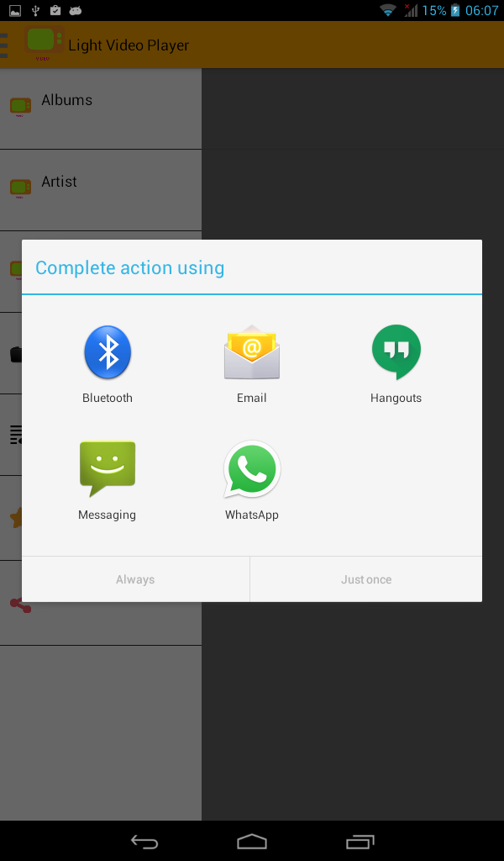Tap the Android home navigation button
The width and height of the screenshot is (504, 861).
[252, 841]
